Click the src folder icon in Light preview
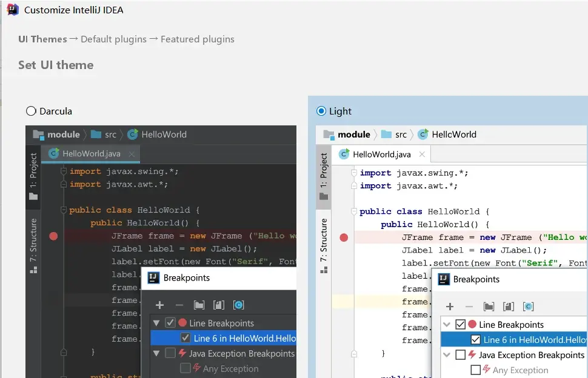Viewport: 588px width, 378px height. [x=386, y=134]
